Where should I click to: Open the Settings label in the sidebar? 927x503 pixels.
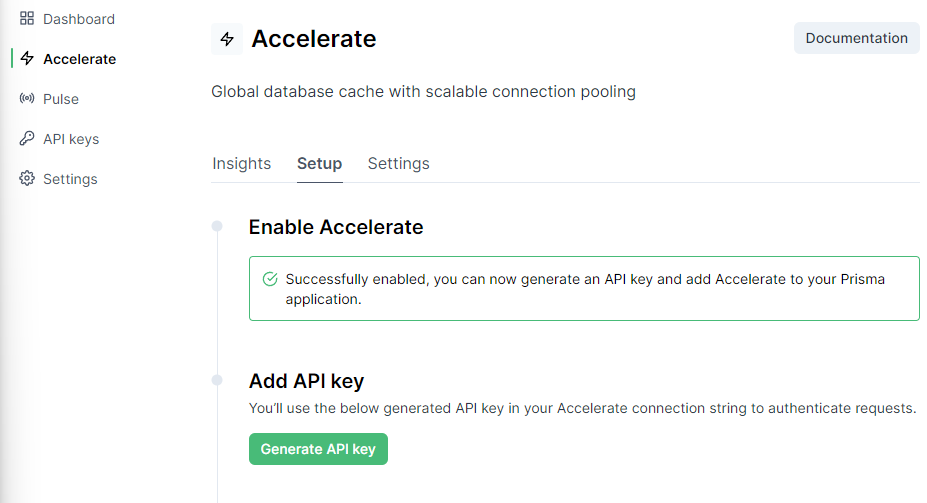[x=70, y=179]
